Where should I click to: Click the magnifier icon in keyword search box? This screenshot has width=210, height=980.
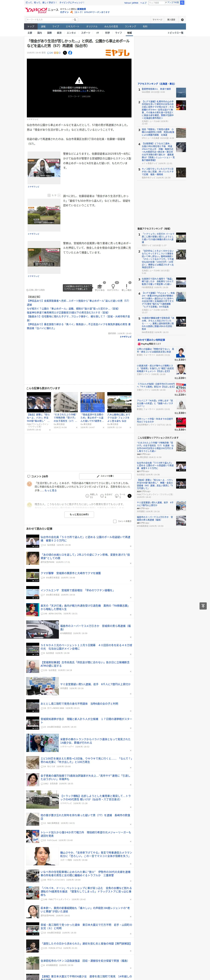point(75,20)
